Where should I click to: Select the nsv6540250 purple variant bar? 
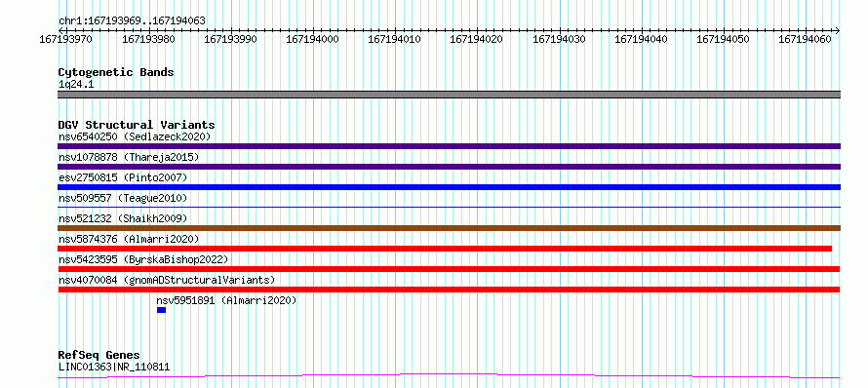click(x=449, y=146)
